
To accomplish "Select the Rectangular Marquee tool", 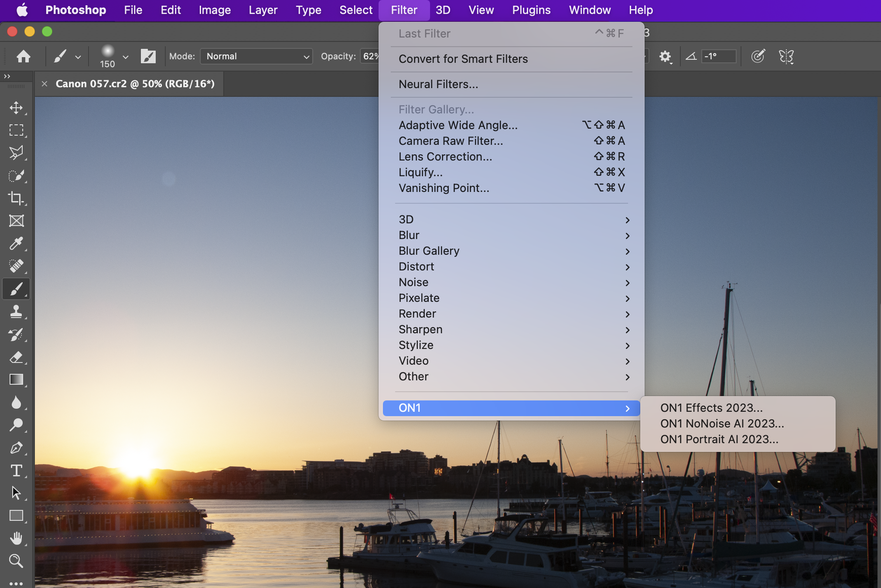I will [16, 130].
